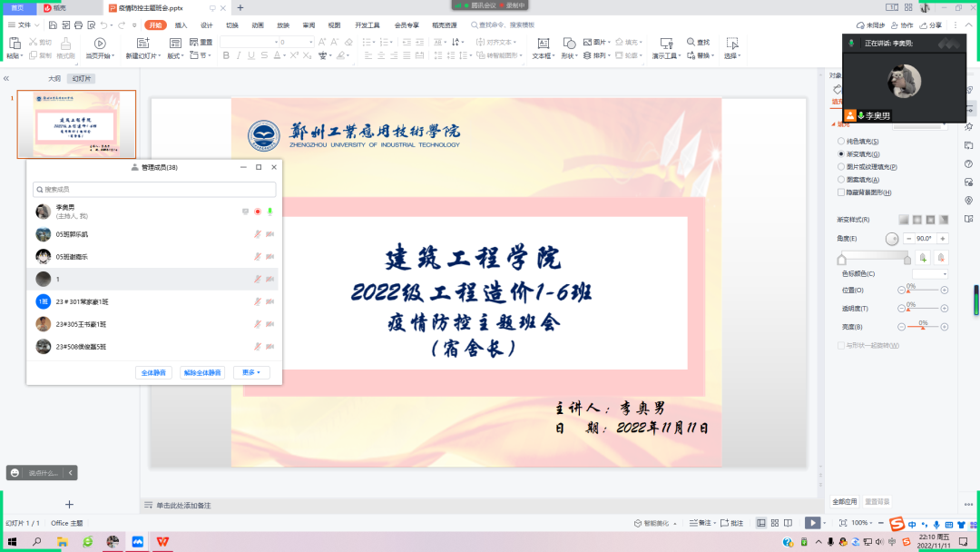Select picture or texture fill (图片或纹理填充)
Image resolution: width=980 pixels, height=552 pixels.
[839, 167]
